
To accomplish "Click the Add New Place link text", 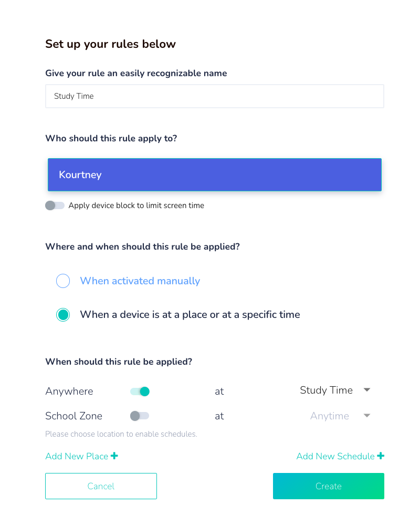I will tap(77, 456).
